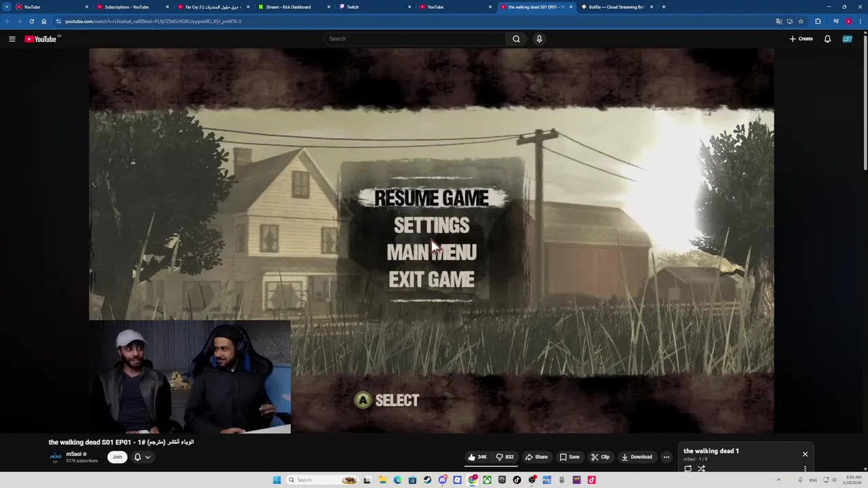
Task: Open Microsoft Edge from taskbar
Action: pyautogui.click(x=397, y=480)
